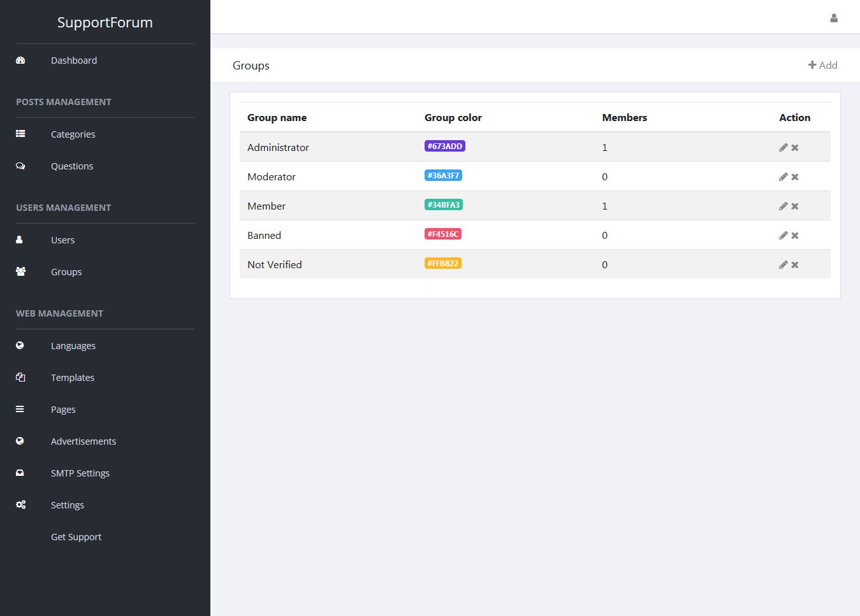Delete the Banned group
Screen dimensions: 860x616
click(x=795, y=236)
